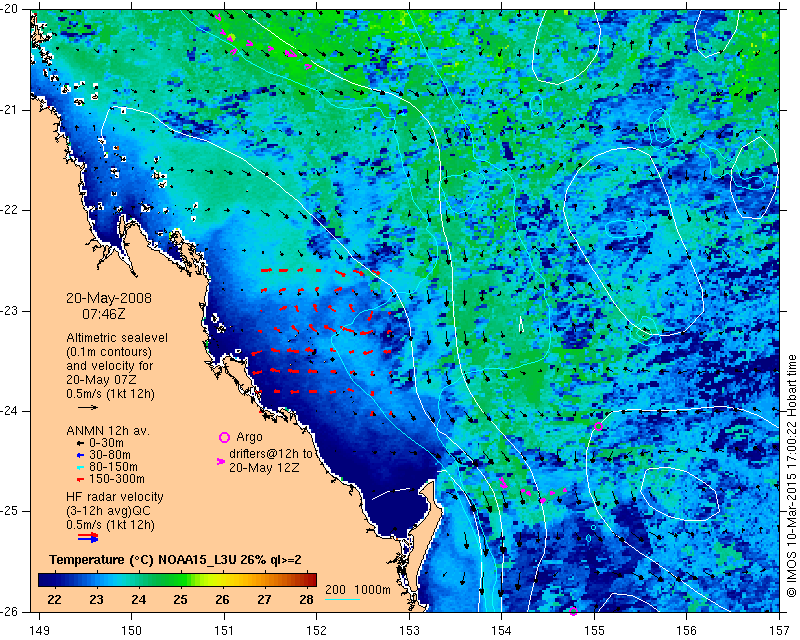800x640 pixels.
Task: Click the "150-300m" depth label
Action: [116, 479]
